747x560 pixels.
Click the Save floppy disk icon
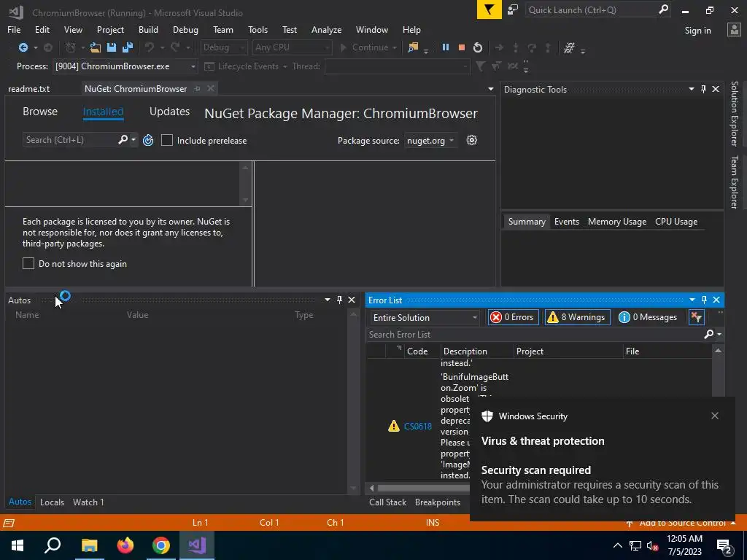tap(112, 47)
